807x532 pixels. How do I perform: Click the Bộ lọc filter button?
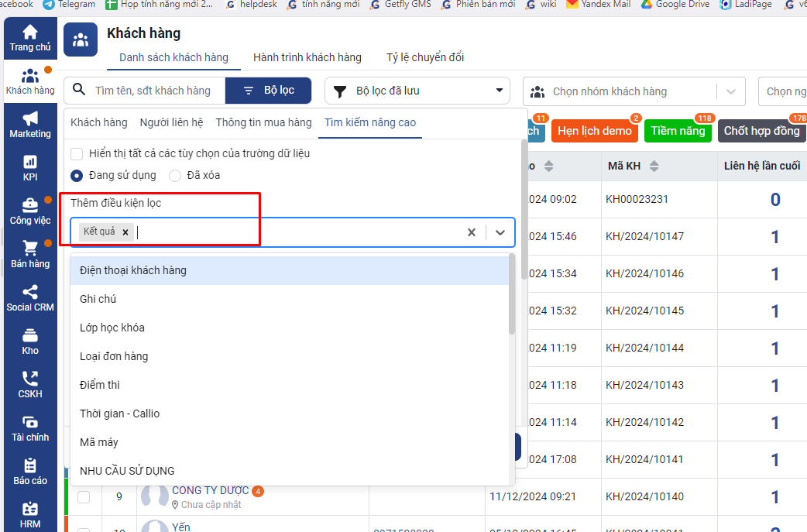[269, 91]
